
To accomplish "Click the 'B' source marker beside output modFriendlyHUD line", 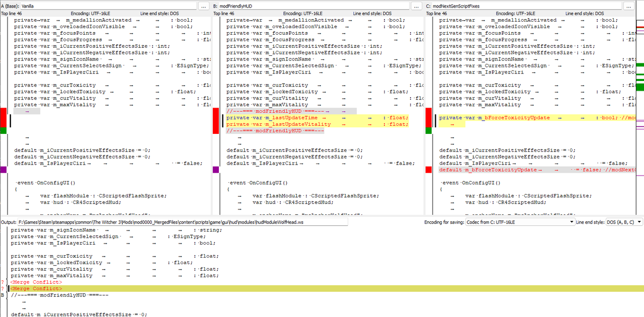I will [3, 295].
